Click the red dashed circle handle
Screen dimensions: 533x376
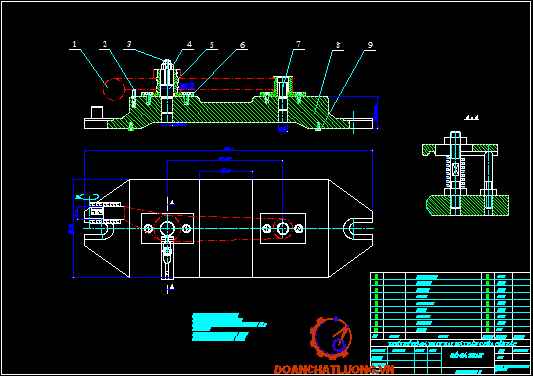(x=114, y=89)
